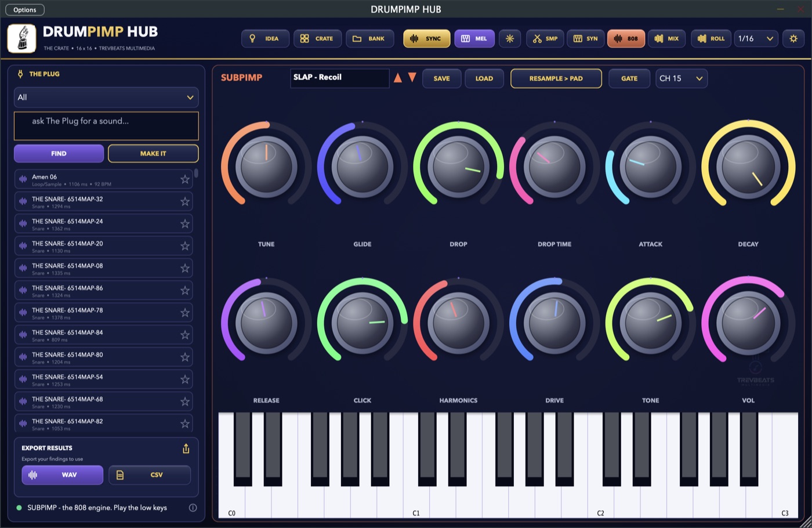Click the ATTACK knob

651,167
